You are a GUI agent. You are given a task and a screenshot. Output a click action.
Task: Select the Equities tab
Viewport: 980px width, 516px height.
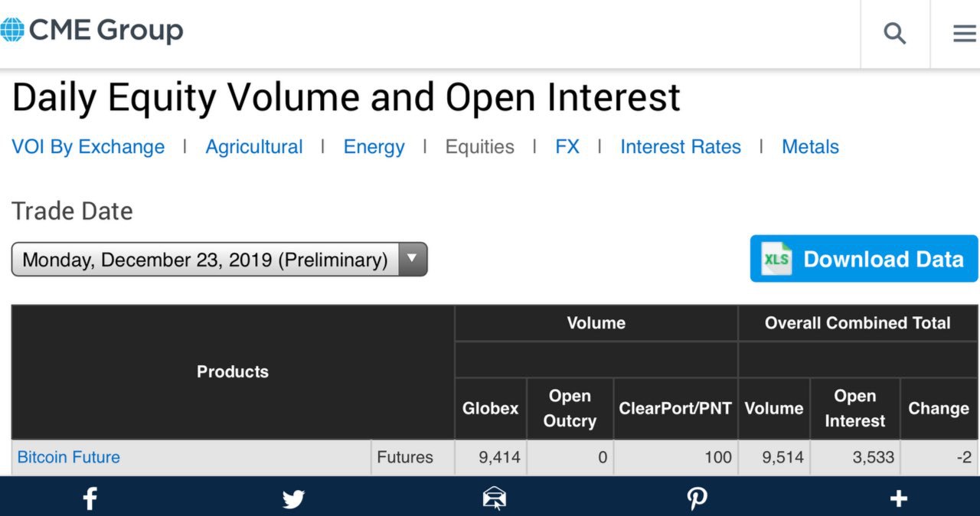pyautogui.click(x=480, y=147)
